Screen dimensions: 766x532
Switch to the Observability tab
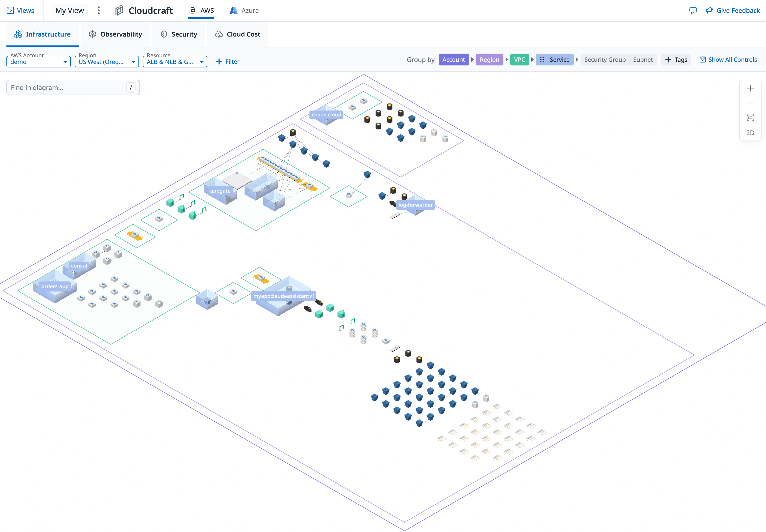[x=115, y=34]
